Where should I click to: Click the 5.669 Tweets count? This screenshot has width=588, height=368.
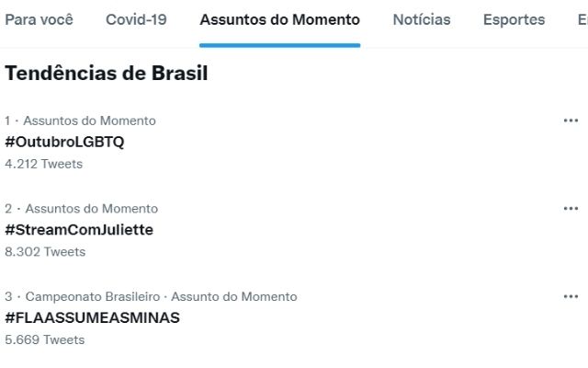tap(44, 339)
